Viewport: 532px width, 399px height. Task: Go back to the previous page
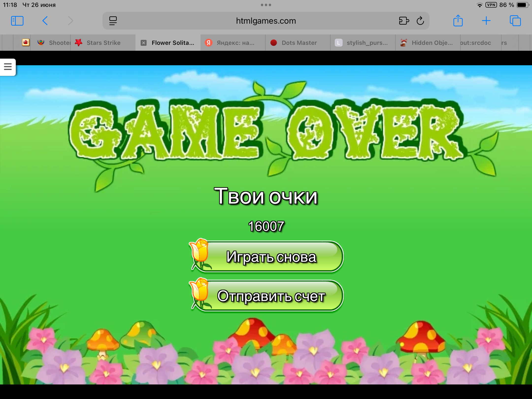(45, 21)
